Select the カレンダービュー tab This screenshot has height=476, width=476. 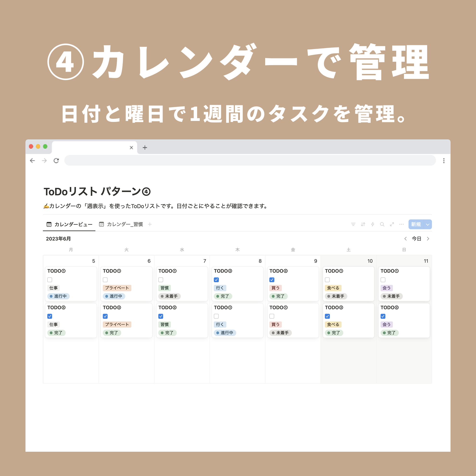(x=69, y=224)
